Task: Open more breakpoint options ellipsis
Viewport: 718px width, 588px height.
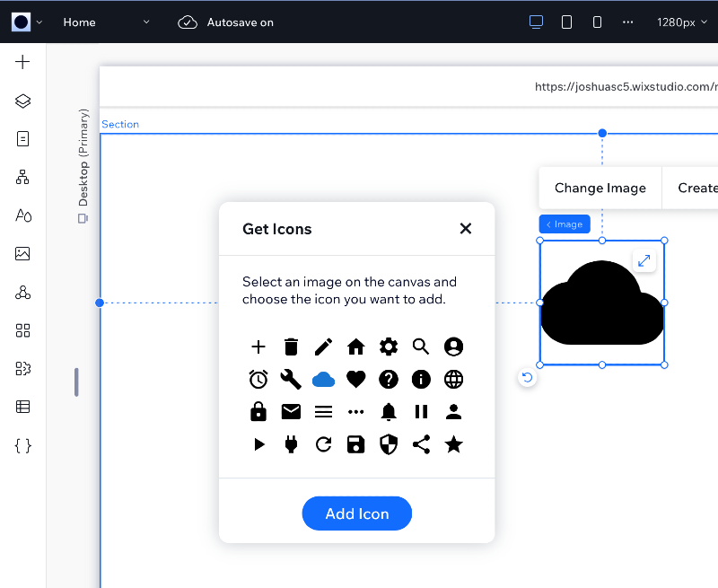Action: 627,22
